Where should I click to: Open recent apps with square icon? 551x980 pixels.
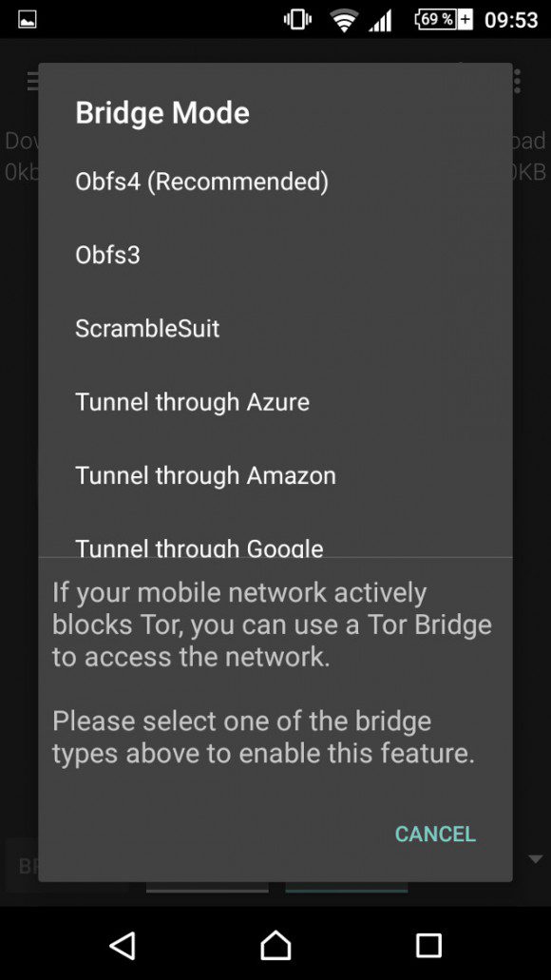428,946
